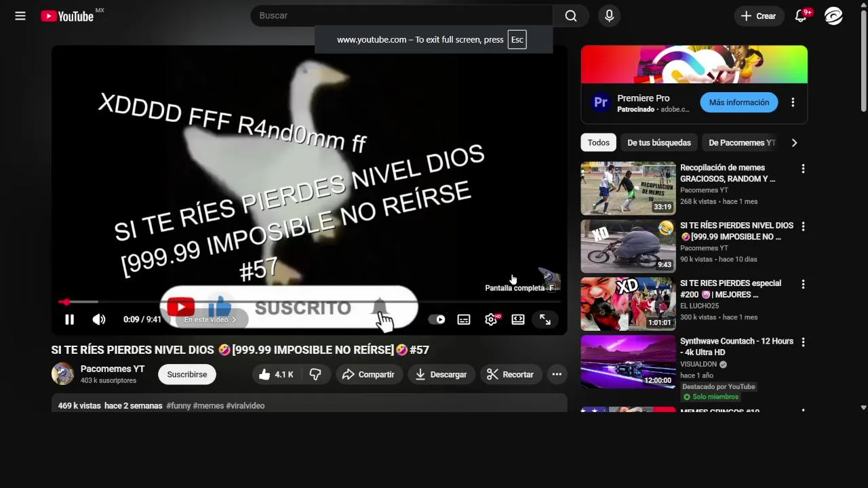Image resolution: width=868 pixels, height=488 pixels.
Task: Click the '469 k vistas' description text
Action: tap(79, 406)
